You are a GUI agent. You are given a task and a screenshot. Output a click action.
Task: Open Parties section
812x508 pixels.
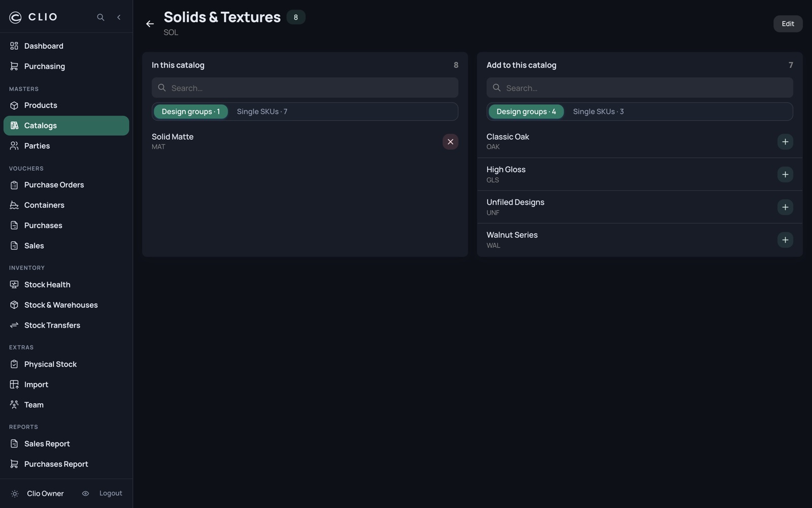66,146
